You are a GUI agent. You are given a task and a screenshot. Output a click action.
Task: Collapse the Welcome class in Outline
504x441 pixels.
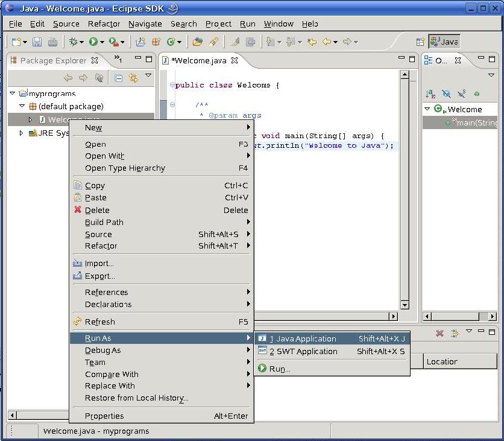click(427, 109)
